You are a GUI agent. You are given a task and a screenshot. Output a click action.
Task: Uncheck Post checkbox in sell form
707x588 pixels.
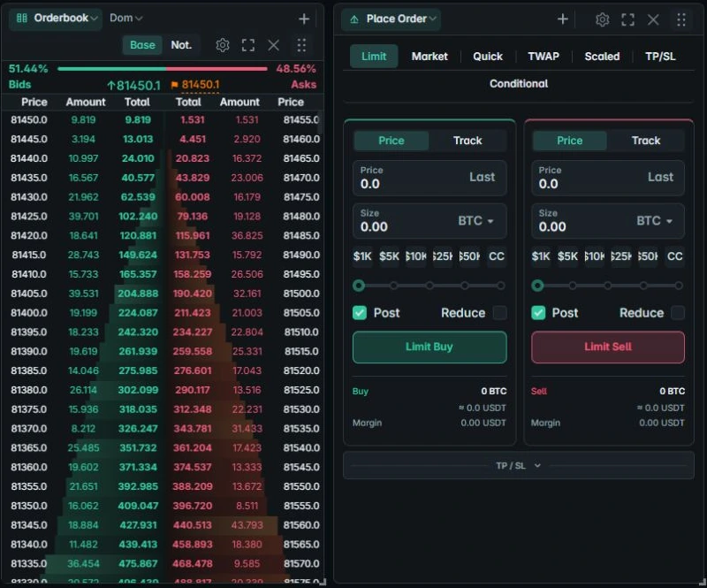point(538,313)
